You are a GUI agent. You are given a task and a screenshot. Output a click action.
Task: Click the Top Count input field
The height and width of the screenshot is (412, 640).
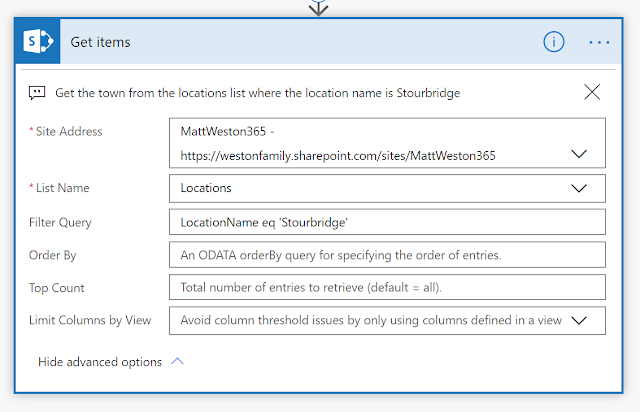click(x=388, y=287)
